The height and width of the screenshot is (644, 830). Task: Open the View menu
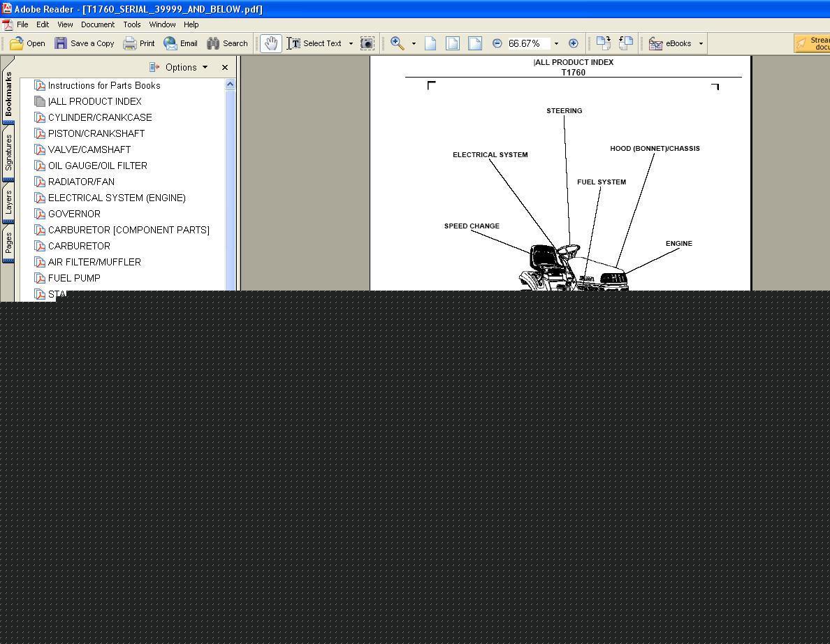[65, 24]
